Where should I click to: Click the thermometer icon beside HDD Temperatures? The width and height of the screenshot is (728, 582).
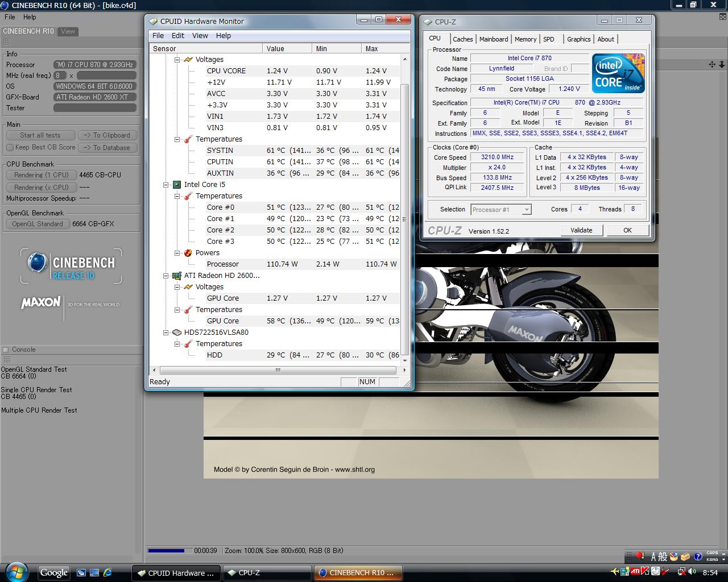[188, 344]
